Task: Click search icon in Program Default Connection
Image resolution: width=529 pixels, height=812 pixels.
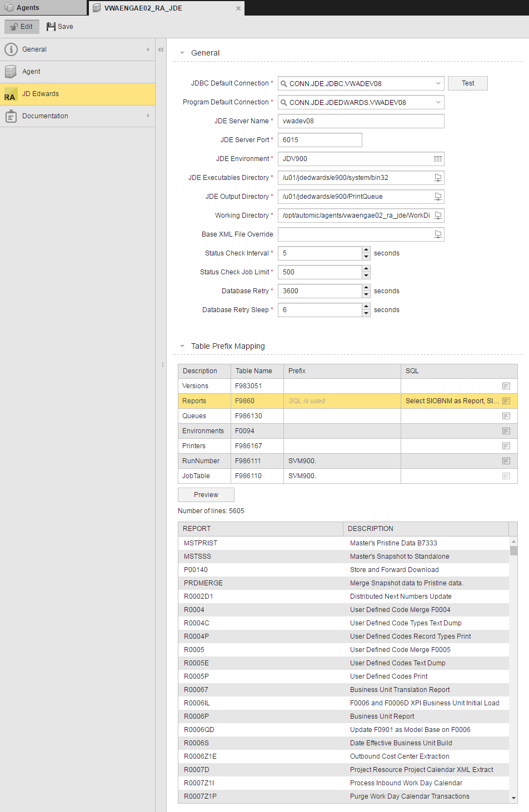Action: click(x=284, y=103)
